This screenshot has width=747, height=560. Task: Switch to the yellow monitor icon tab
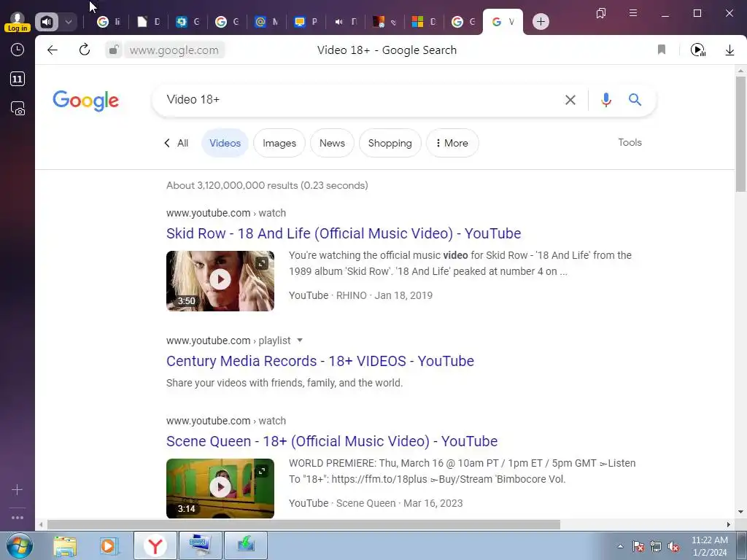[x=306, y=21]
